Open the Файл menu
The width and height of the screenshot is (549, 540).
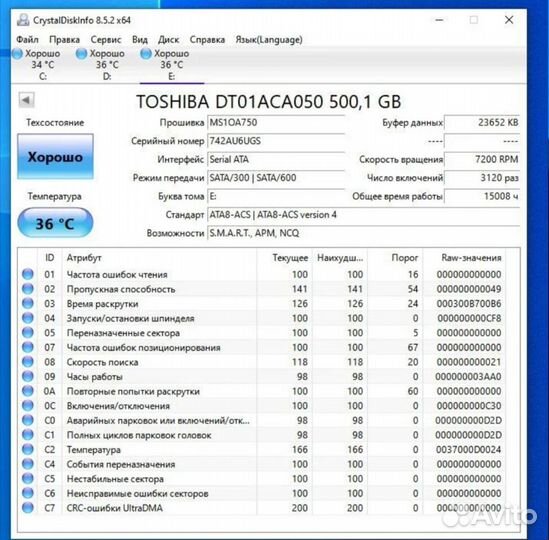click(x=27, y=40)
